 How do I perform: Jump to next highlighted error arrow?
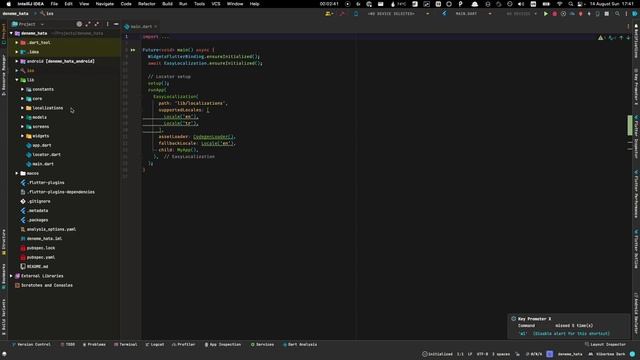point(628,38)
